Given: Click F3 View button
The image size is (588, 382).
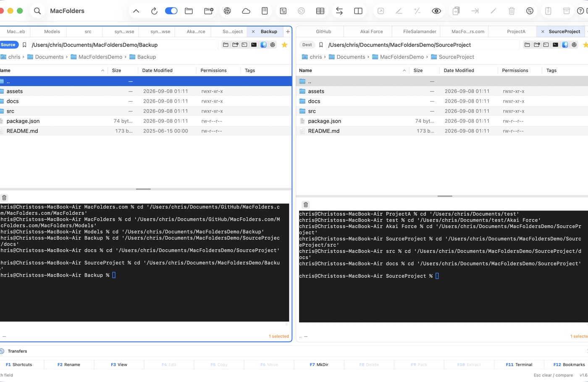Looking at the screenshot, I should [x=119, y=365].
